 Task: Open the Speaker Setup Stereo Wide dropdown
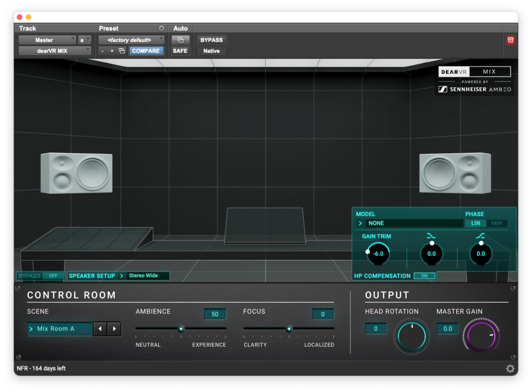pos(148,276)
